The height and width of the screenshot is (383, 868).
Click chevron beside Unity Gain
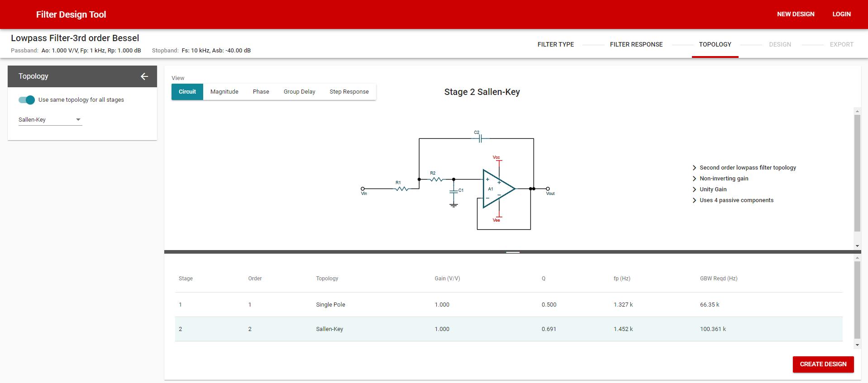pos(694,189)
